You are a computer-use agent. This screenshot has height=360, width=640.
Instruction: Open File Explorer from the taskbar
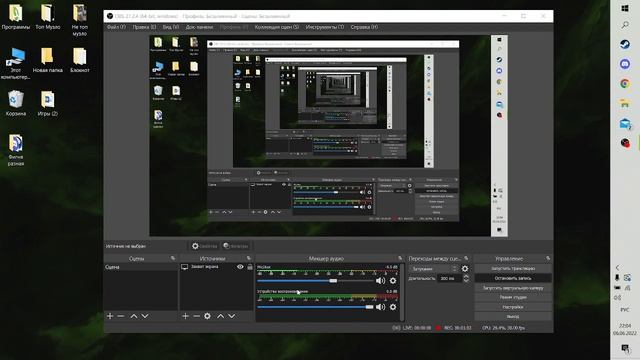click(x=624, y=103)
